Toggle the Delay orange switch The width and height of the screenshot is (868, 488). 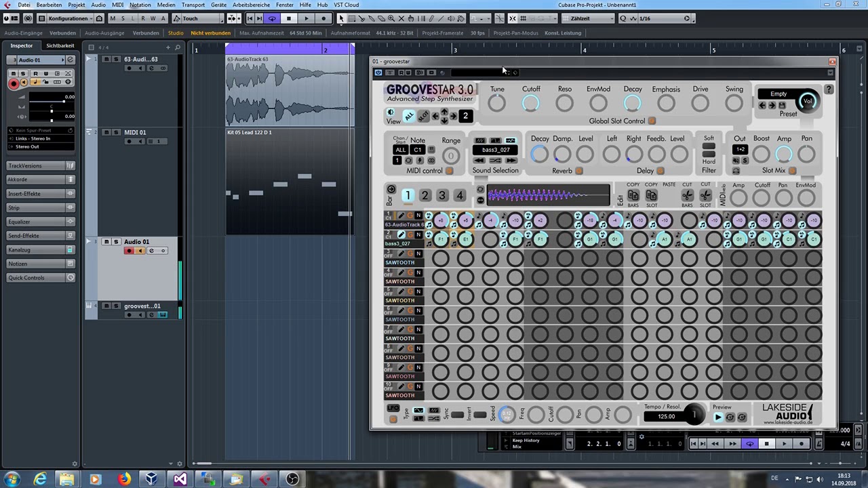tap(660, 171)
